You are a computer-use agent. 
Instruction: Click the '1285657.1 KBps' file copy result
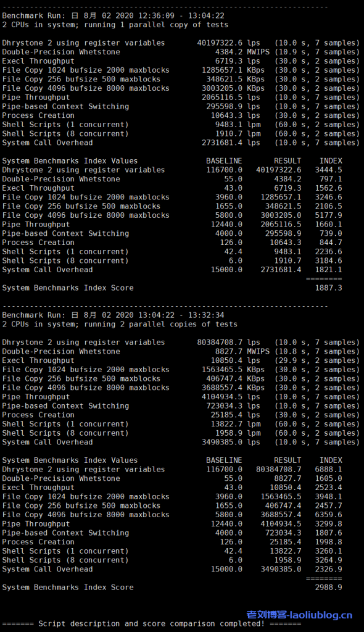pyautogui.click(x=233, y=70)
